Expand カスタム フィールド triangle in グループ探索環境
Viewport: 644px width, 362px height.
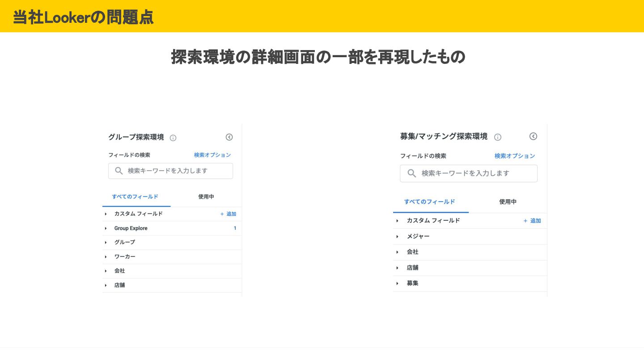(106, 214)
